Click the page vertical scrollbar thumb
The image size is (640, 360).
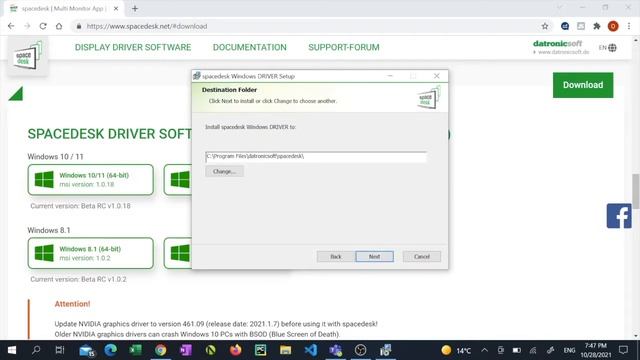click(636, 191)
